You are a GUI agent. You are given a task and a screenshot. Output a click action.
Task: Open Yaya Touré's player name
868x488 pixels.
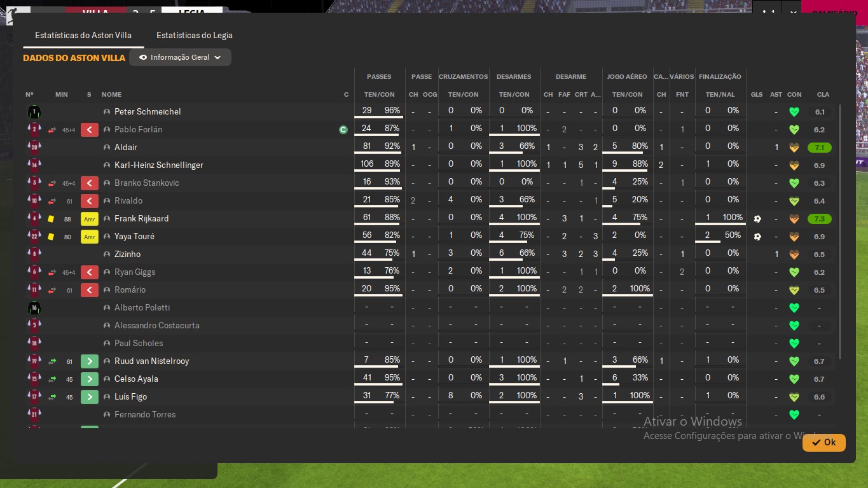(134, 237)
